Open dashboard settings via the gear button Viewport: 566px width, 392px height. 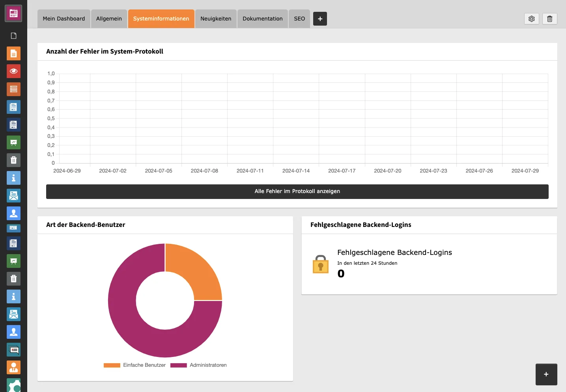pyautogui.click(x=531, y=19)
